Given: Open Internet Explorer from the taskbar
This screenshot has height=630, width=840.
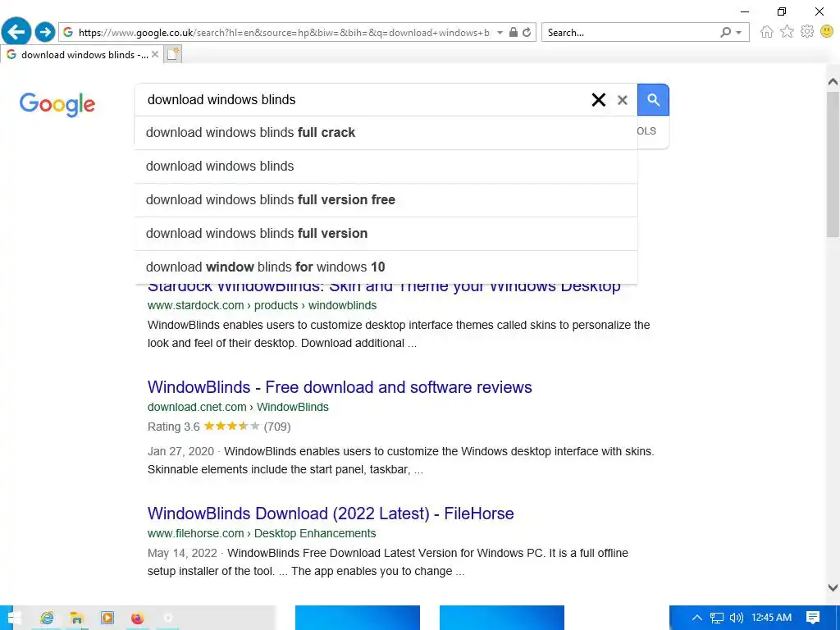Looking at the screenshot, I should [47, 618].
